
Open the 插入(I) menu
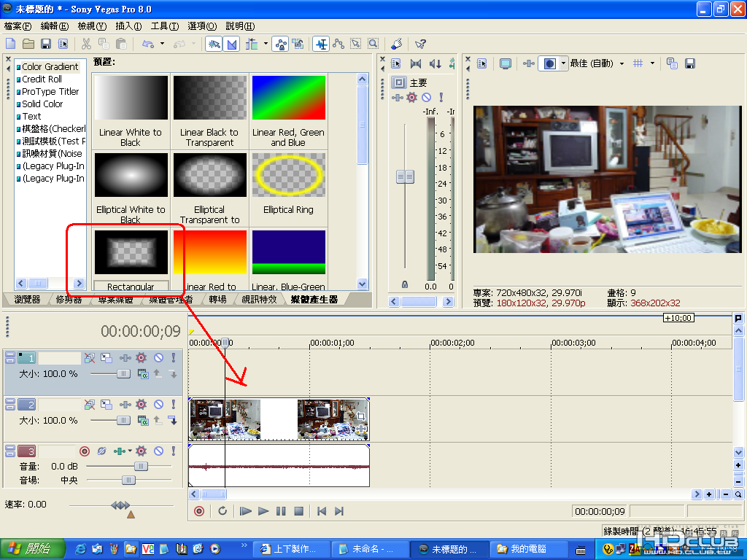pos(128,26)
